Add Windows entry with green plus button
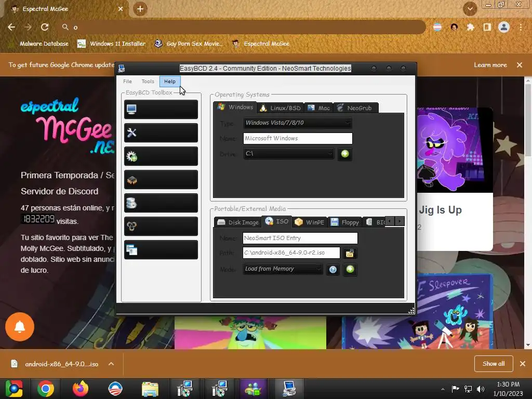 tap(345, 154)
